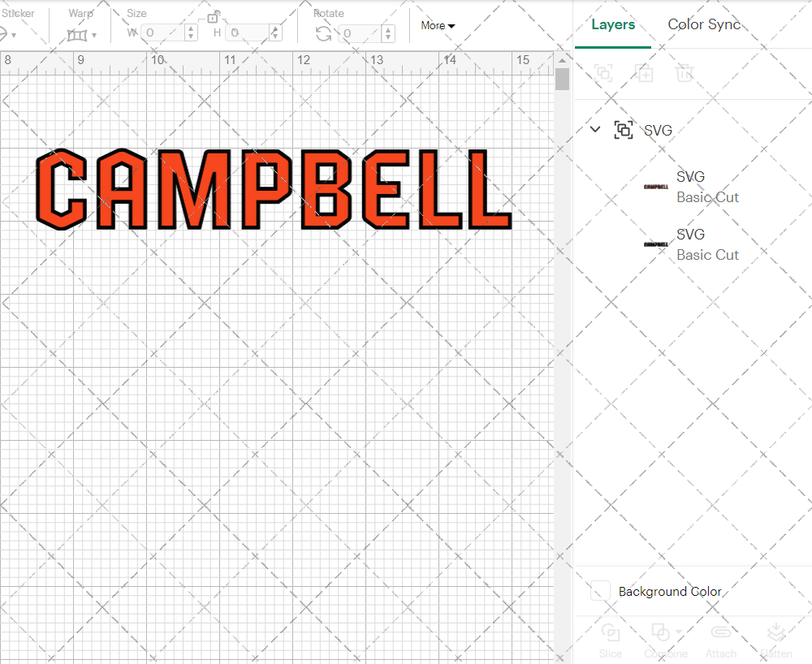Open the More dropdown
This screenshot has height=664, width=812.
click(x=438, y=25)
